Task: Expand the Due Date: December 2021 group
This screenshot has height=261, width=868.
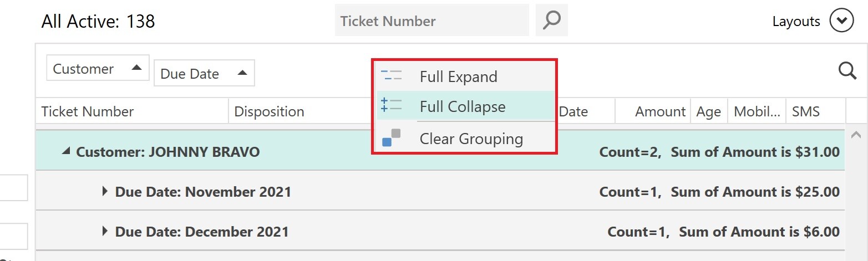Action: click(105, 231)
